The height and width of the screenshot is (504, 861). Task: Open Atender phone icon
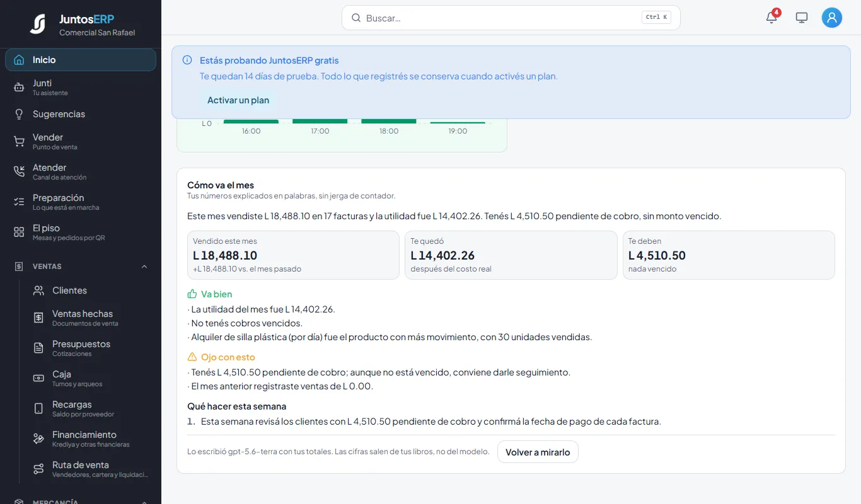pos(19,172)
